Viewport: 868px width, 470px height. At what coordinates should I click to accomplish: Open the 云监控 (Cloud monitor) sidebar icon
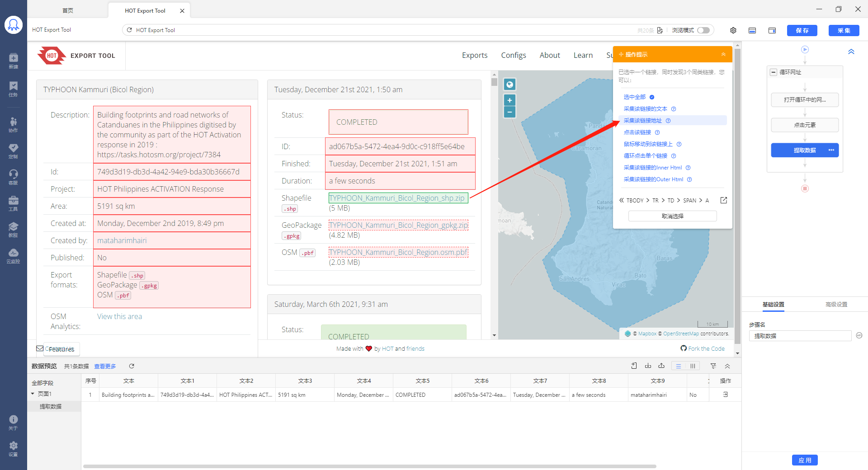tap(13, 255)
